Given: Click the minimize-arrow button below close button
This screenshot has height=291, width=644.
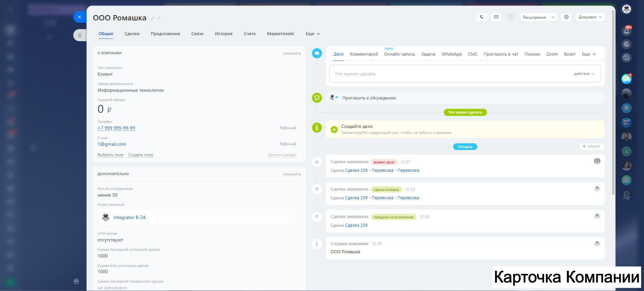Looking at the screenshot, I should click(79, 35).
